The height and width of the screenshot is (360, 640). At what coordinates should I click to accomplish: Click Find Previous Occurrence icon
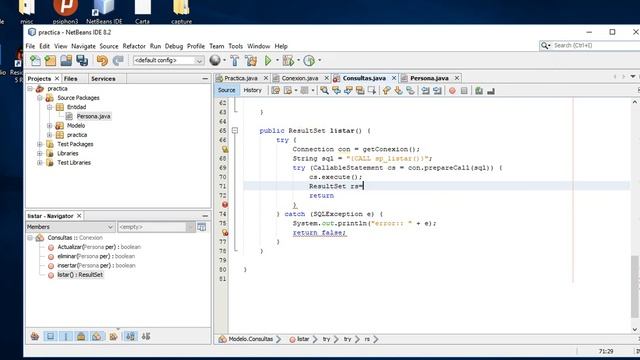pyautogui.click(x=336, y=90)
